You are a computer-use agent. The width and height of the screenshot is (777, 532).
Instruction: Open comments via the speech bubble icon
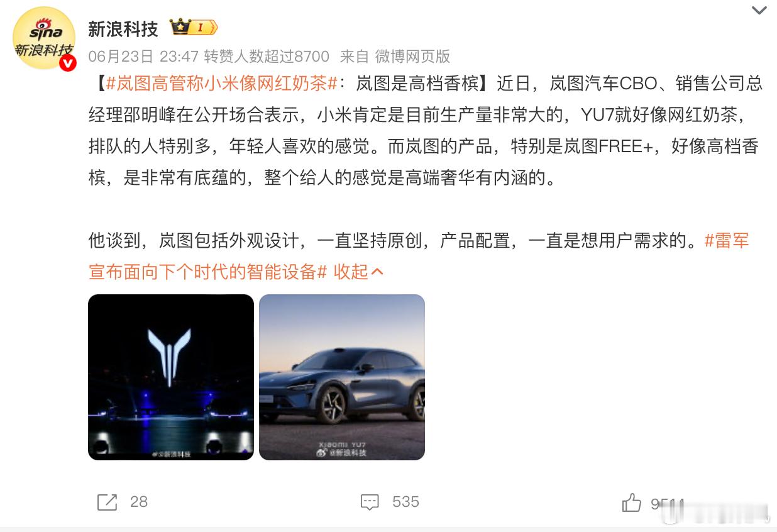[370, 502]
